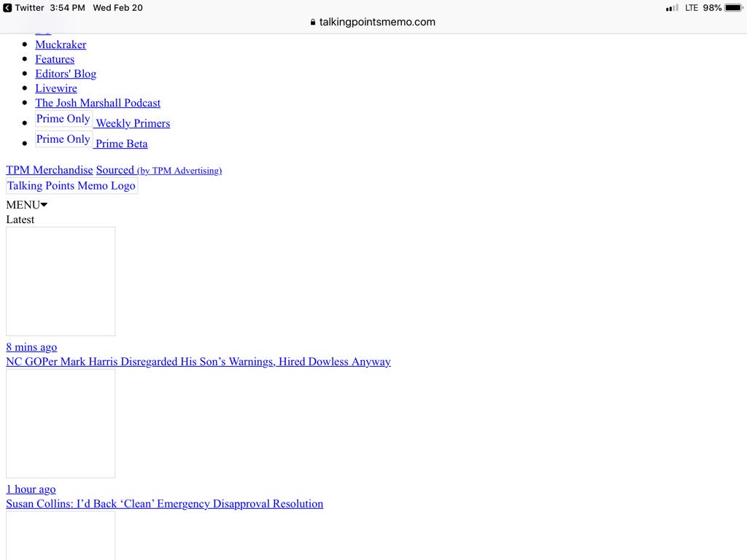Image resolution: width=747 pixels, height=560 pixels.
Task: Click Prime Only badge beside Weekly Primers
Action: click(63, 119)
